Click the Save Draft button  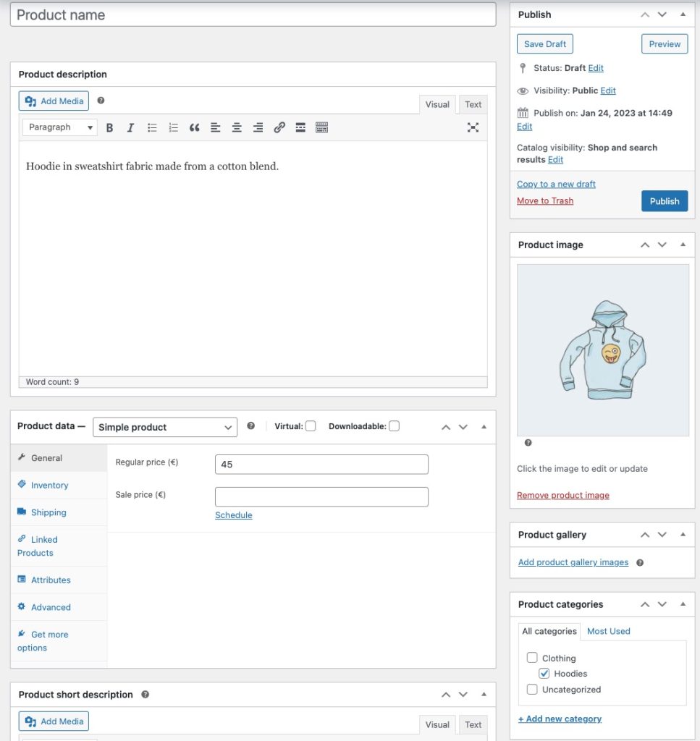click(x=544, y=44)
